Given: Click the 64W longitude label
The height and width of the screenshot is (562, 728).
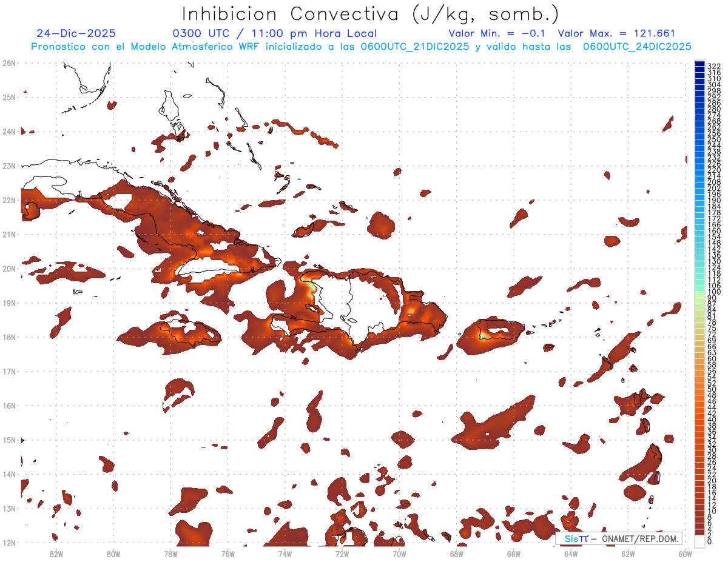Looking at the screenshot, I should 570,553.
